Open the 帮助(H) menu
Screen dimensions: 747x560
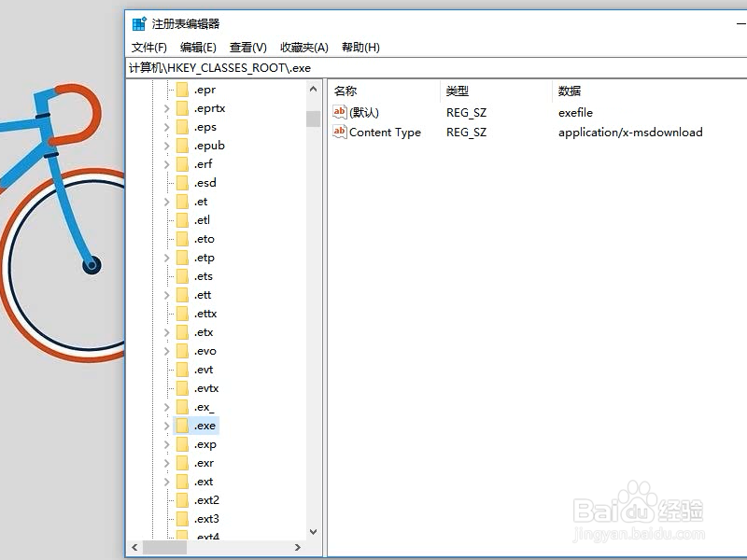(x=360, y=48)
